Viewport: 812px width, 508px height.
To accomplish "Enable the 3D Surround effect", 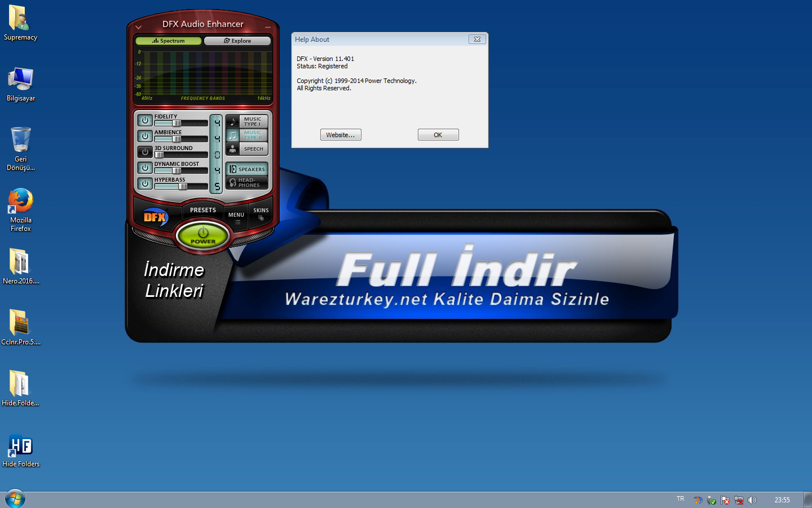I will tap(145, 152).
